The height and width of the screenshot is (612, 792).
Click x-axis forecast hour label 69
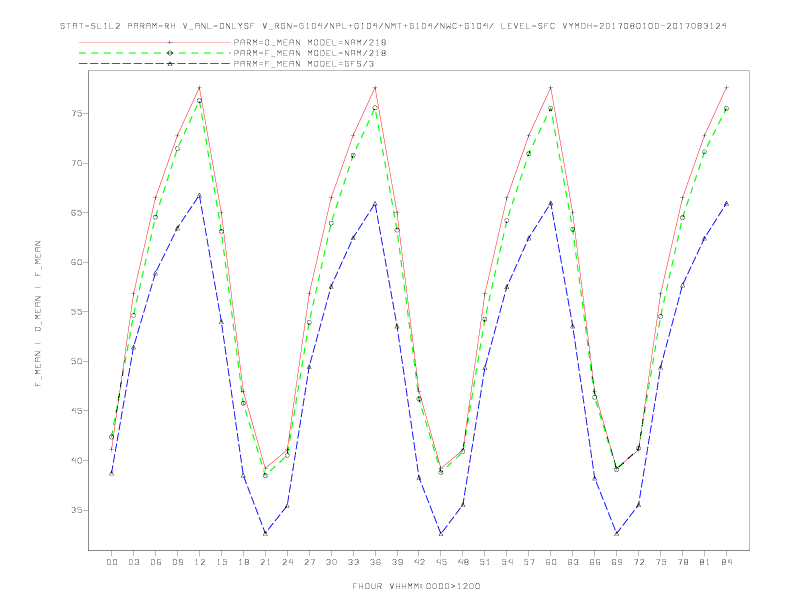(617, 562)
